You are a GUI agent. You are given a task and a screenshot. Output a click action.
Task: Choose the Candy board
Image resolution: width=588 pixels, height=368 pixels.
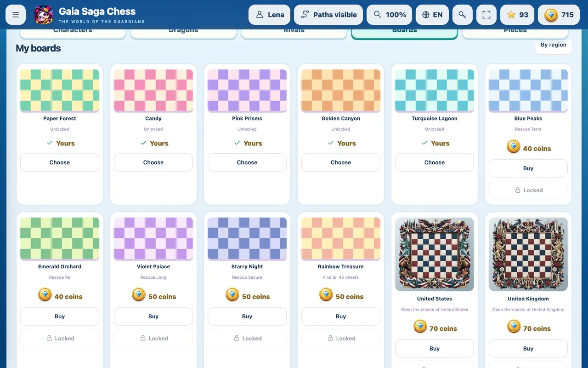[x=153, y=162]
